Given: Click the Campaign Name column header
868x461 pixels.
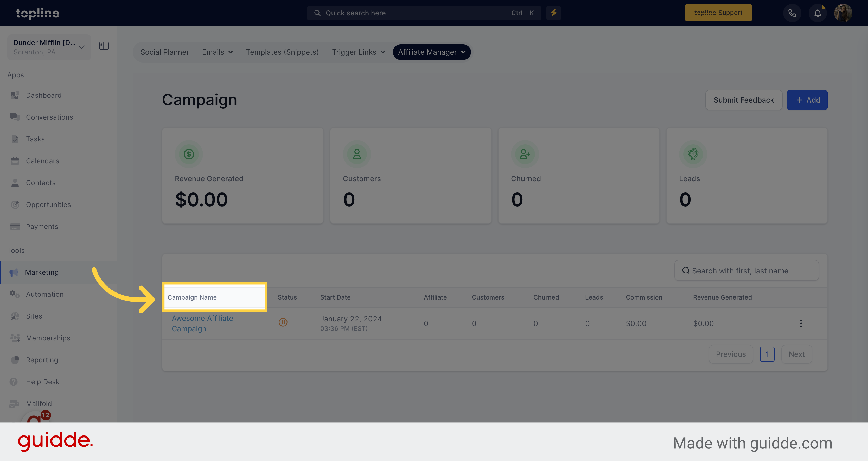Looking at the screenshot, I should [x=192, y=297].
